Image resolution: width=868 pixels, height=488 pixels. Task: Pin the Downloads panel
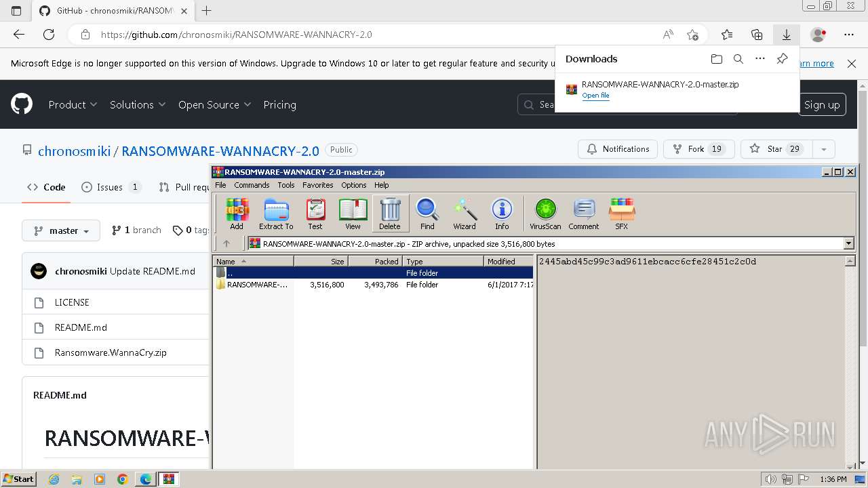click(x=782, y=59)
